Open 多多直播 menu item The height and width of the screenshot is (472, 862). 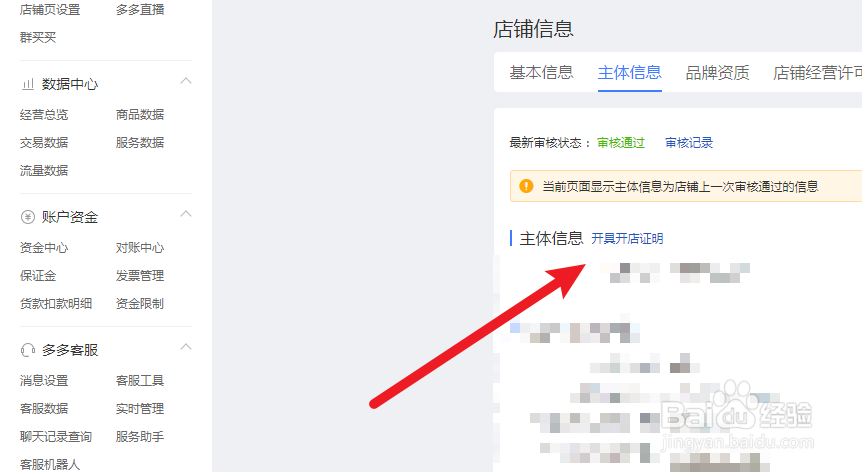pos(140,10)
